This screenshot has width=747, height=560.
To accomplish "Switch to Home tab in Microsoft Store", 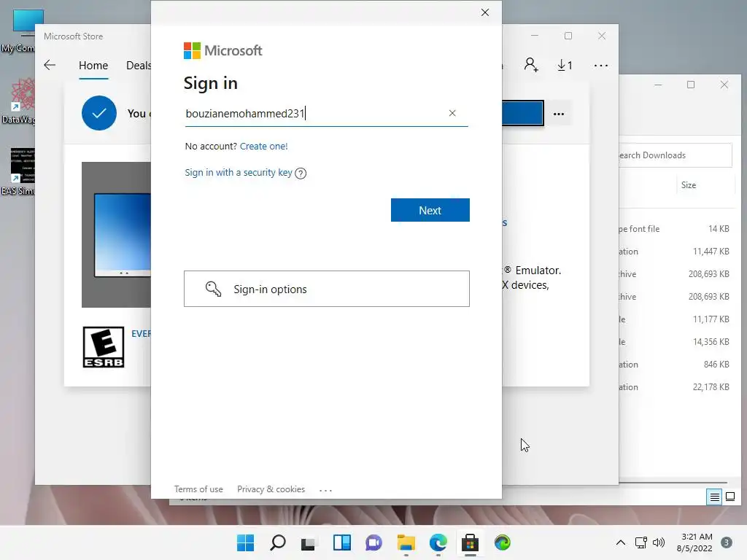I will click(93, 65).
